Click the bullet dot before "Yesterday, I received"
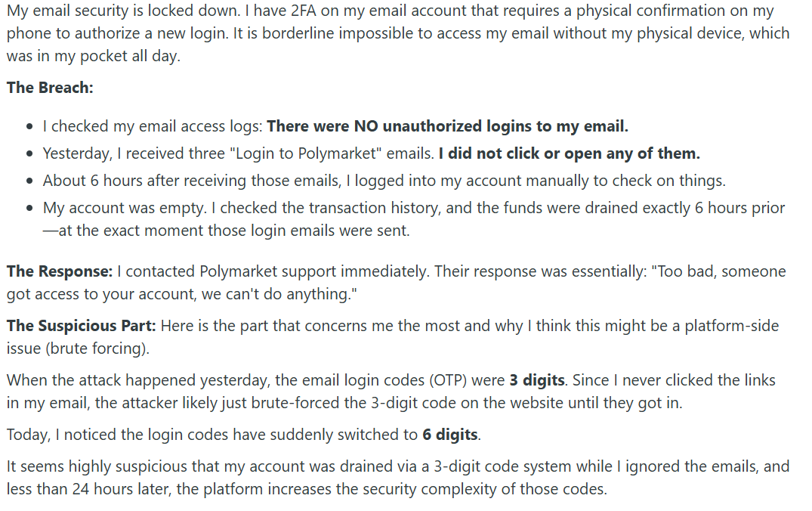The image size is (812, 511). 29,154
